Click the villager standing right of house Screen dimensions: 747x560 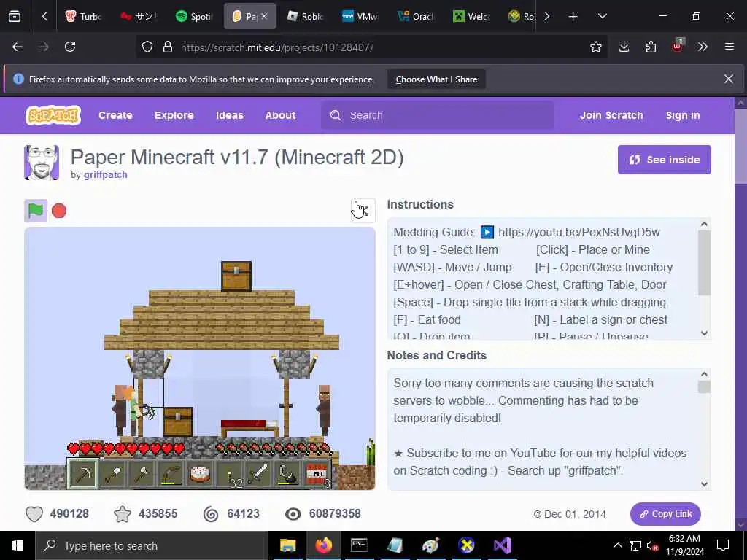tap(325, 411)
